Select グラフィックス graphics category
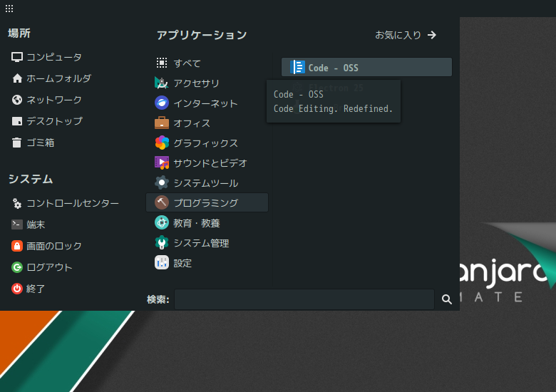 pyautogui.click(x=207, y=143)
